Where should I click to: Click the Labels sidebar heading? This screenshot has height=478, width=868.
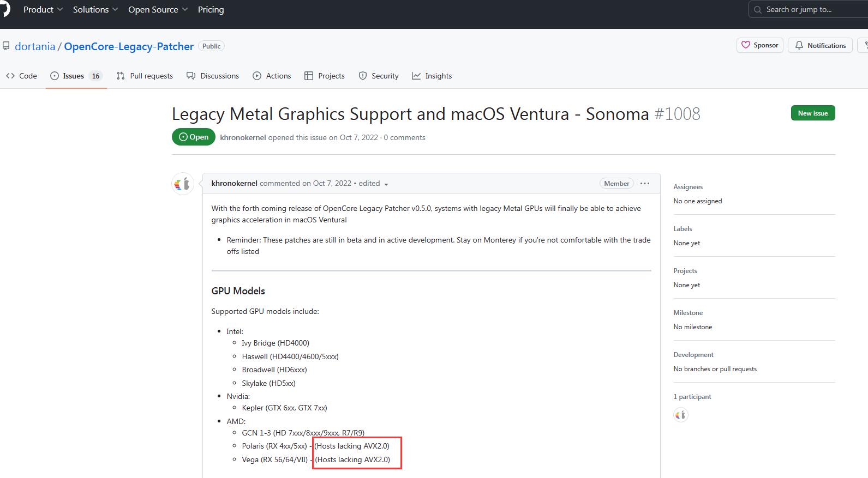(x=683, y=229)
